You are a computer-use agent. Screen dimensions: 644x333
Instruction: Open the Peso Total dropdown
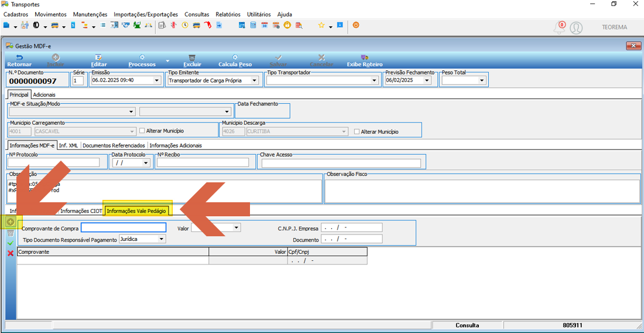point(482,80)
